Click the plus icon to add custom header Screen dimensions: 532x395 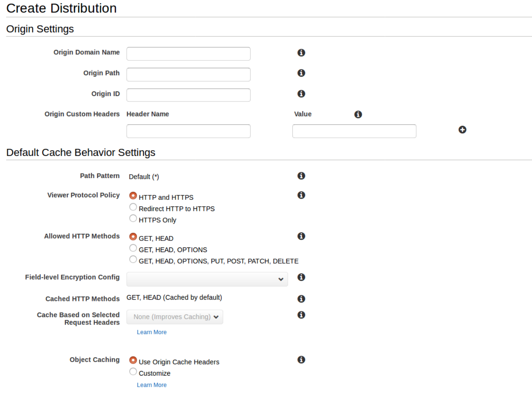[x=462, y=130]
